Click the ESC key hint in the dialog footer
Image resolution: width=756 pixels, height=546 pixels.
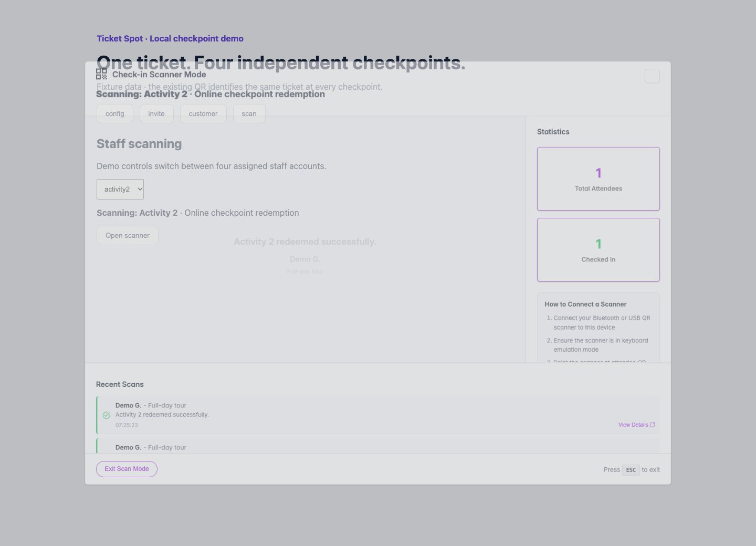[631, 470]
